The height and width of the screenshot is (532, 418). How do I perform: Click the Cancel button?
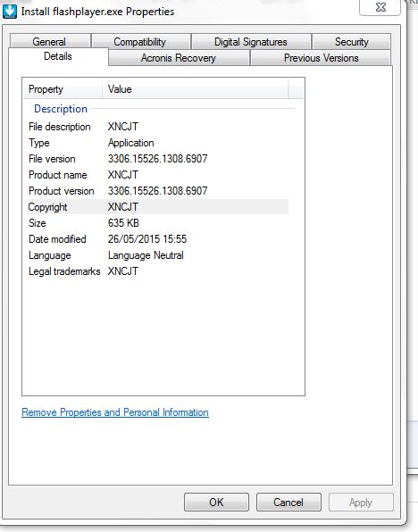point(288,503)
